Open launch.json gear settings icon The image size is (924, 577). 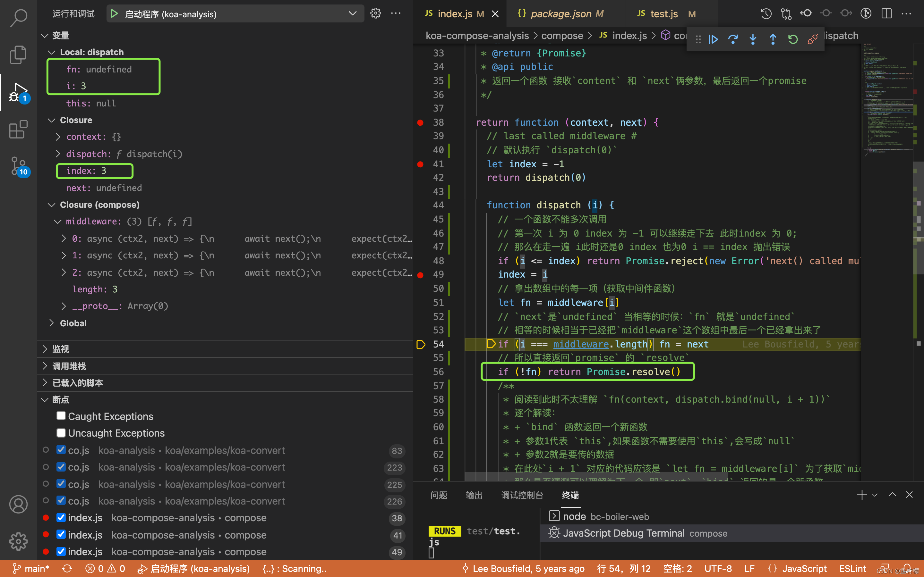pos(376,14)
